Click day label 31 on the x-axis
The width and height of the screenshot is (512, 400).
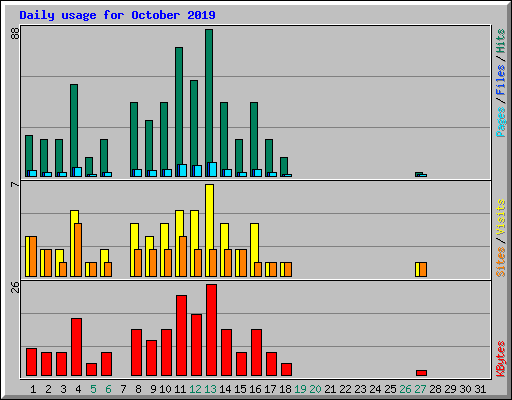pos(480,389)
